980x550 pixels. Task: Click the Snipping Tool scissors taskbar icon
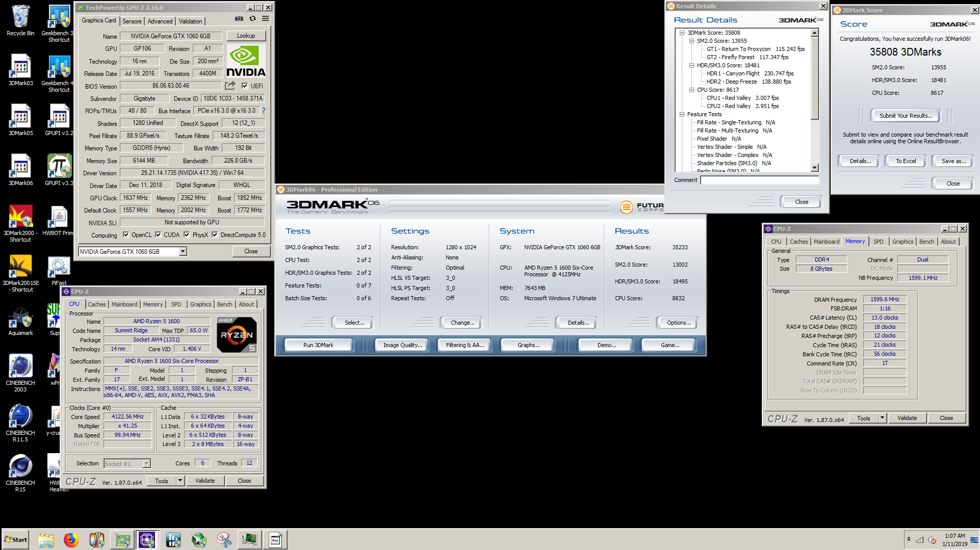click(x=224, y=540)
